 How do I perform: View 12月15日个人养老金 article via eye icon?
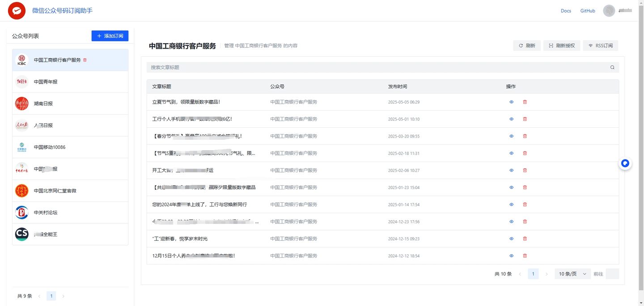pos(511,256)
